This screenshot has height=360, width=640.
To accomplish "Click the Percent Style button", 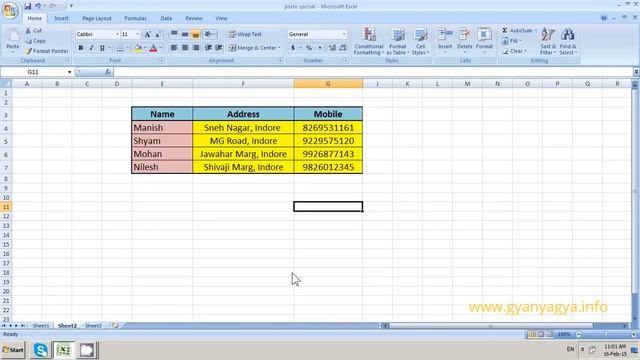I will pos(309,48).
